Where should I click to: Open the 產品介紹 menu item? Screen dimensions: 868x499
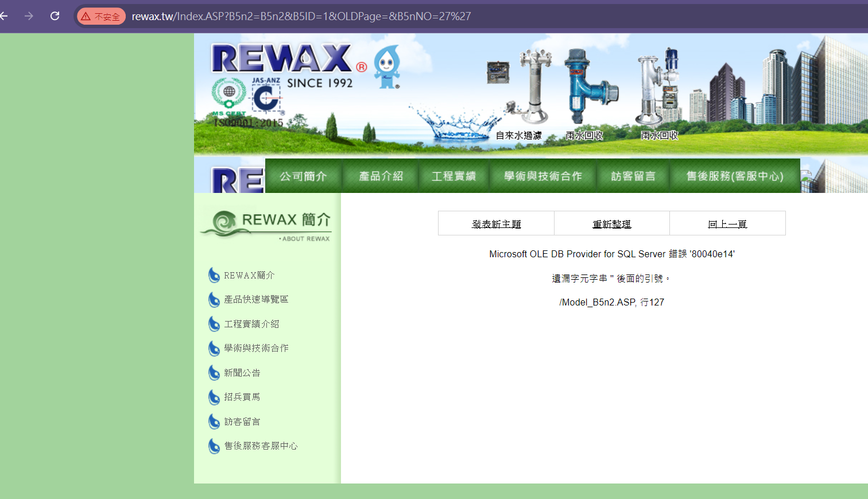pyautogui.click(x=381, y=176)
